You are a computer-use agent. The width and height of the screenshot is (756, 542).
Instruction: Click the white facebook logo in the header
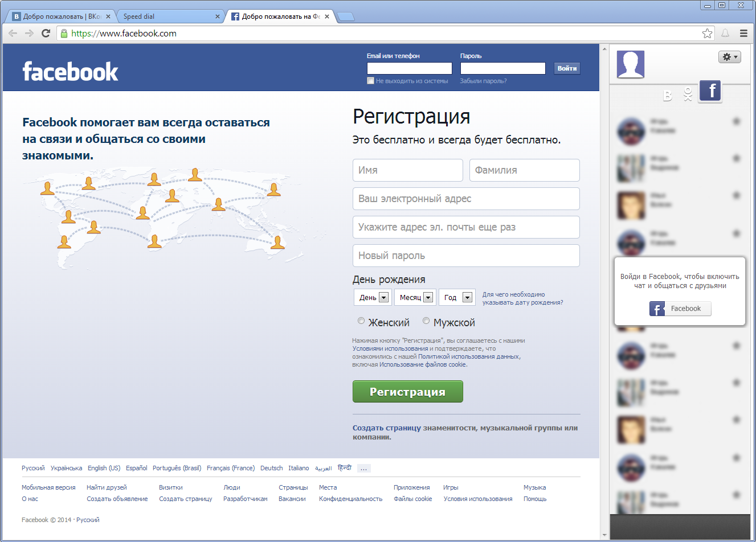click(70, 72)
